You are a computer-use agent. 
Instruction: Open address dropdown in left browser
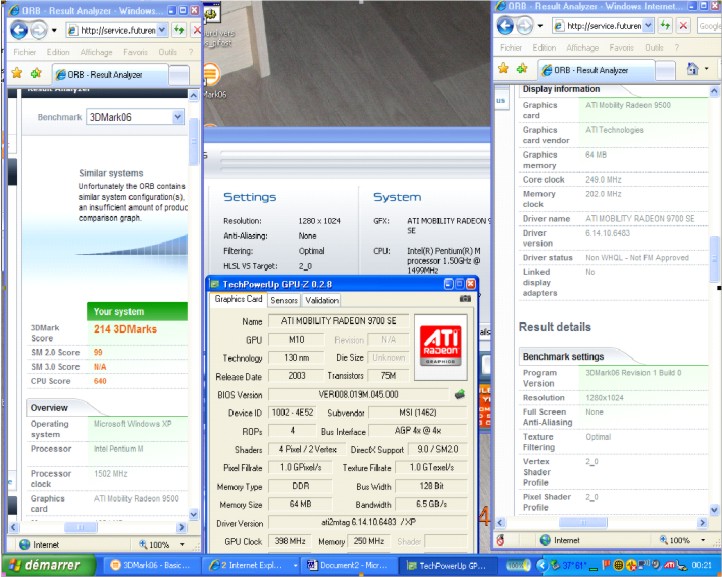coord(162,30)
